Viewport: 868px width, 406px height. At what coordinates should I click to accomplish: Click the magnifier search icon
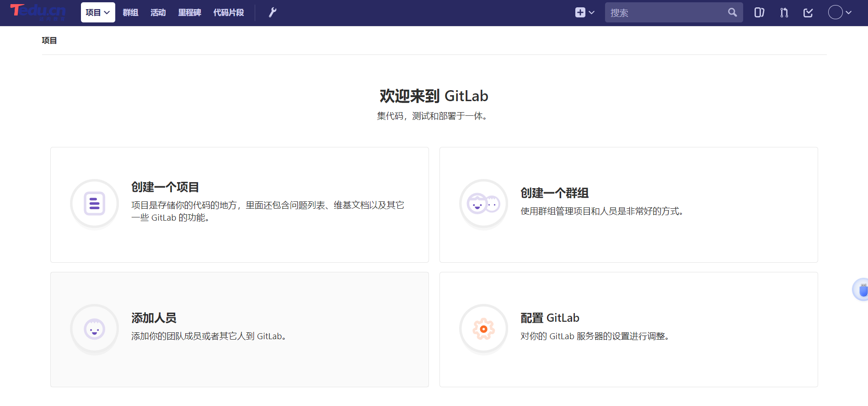point(733,12)
